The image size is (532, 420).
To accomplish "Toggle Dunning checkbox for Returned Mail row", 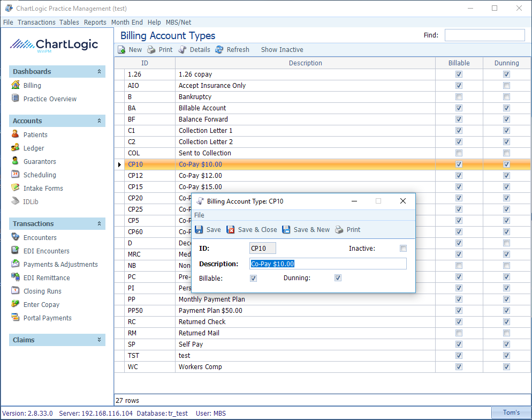I will (x=506, y=333).
